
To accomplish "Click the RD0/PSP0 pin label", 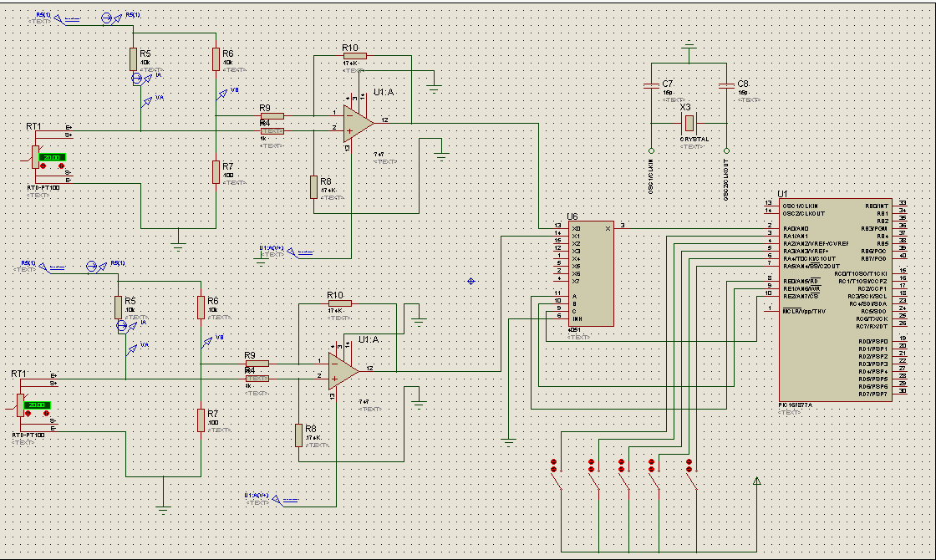I will coord(873,342).
